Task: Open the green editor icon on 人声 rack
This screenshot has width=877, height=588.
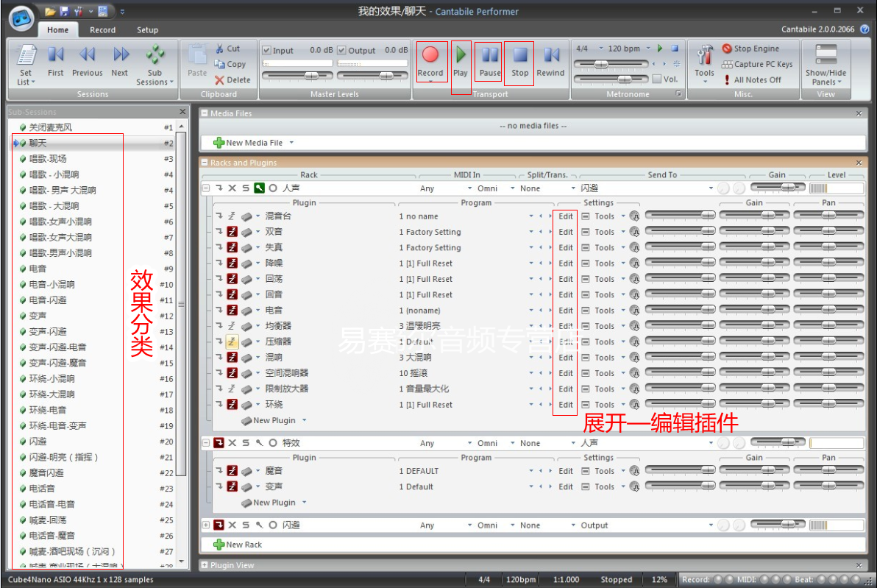Action: (259, 188)
